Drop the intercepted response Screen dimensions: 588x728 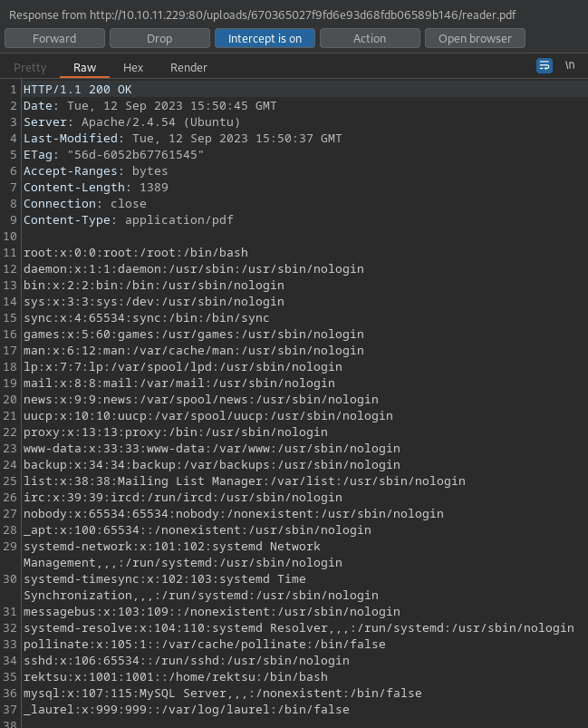point(159,38)
